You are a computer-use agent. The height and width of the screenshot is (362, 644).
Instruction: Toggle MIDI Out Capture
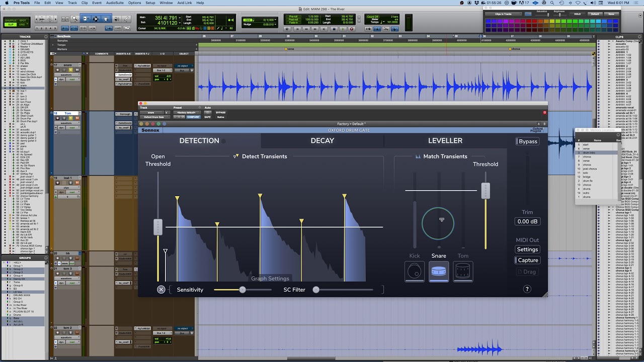click(527, 260)
